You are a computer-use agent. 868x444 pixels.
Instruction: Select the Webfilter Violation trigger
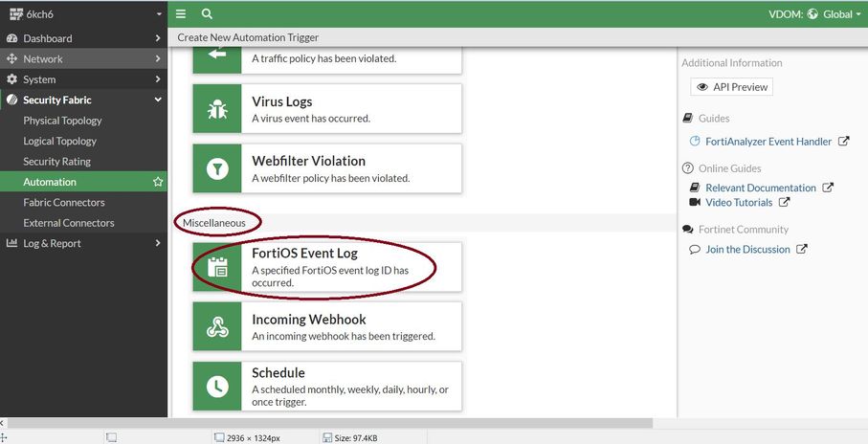click(x=327, y=168)
